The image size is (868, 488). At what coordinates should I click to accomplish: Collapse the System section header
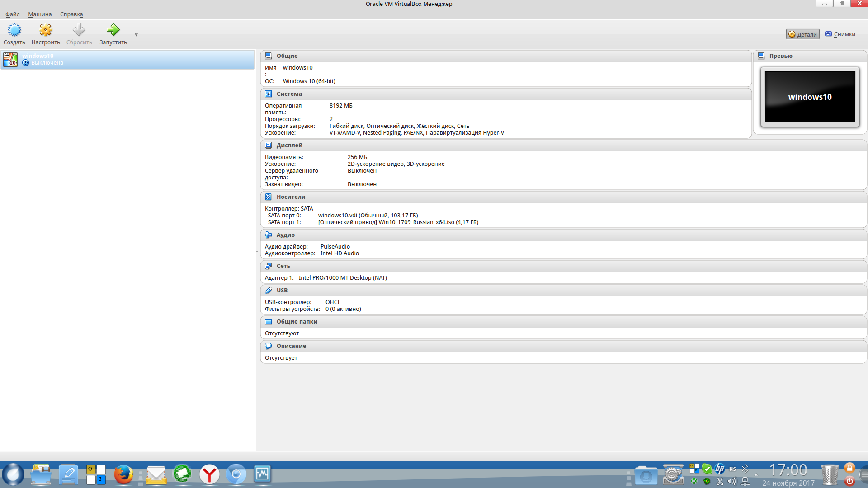(289, 94)
